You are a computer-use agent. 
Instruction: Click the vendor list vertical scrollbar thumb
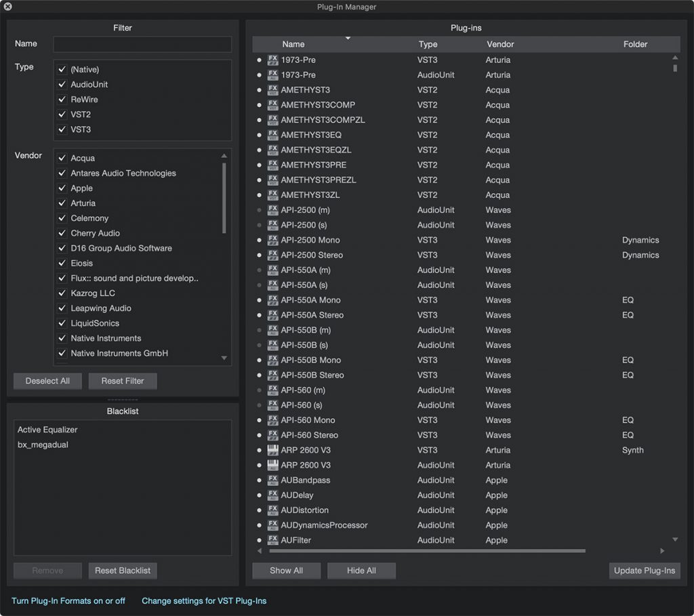(x=224, y=198)
